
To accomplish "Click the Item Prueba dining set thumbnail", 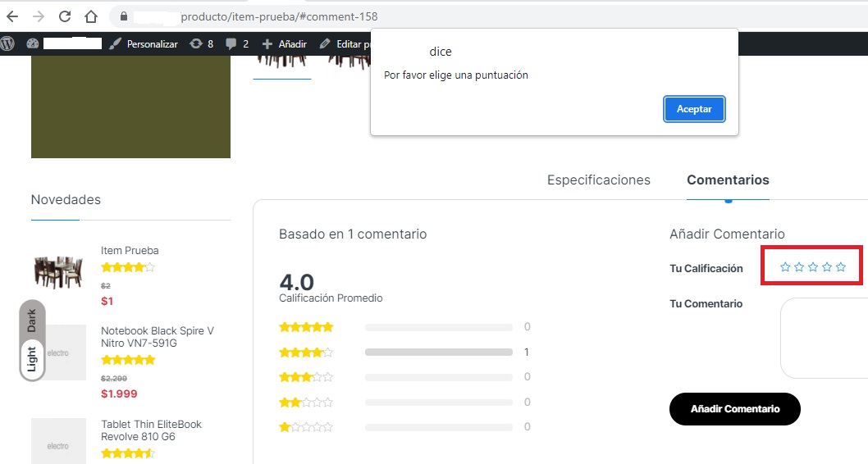I will [58, 271].
